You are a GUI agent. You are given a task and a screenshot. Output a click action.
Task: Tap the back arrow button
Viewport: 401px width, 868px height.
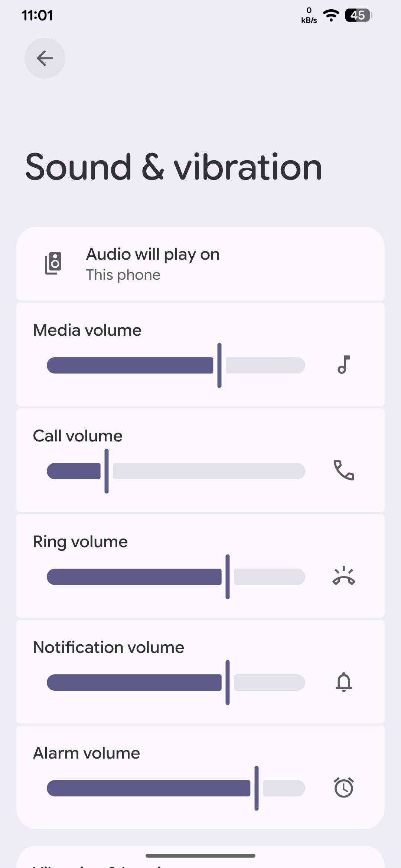tap(45, 58)
